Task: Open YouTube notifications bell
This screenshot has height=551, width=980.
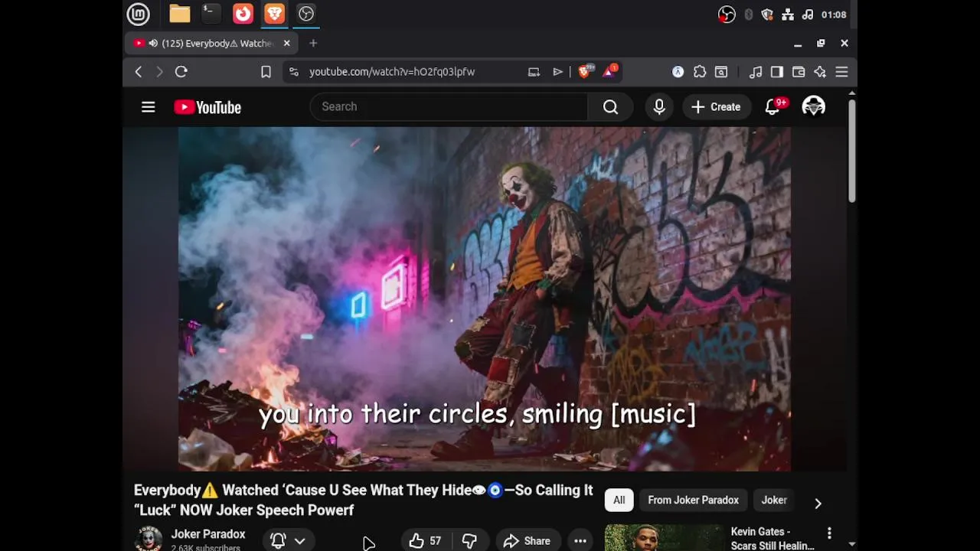Action: tap(773, 107)
